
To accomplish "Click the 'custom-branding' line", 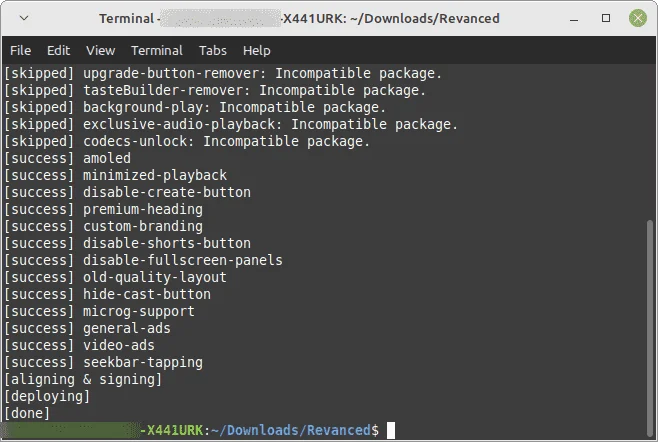I will (x=104, y=226).
